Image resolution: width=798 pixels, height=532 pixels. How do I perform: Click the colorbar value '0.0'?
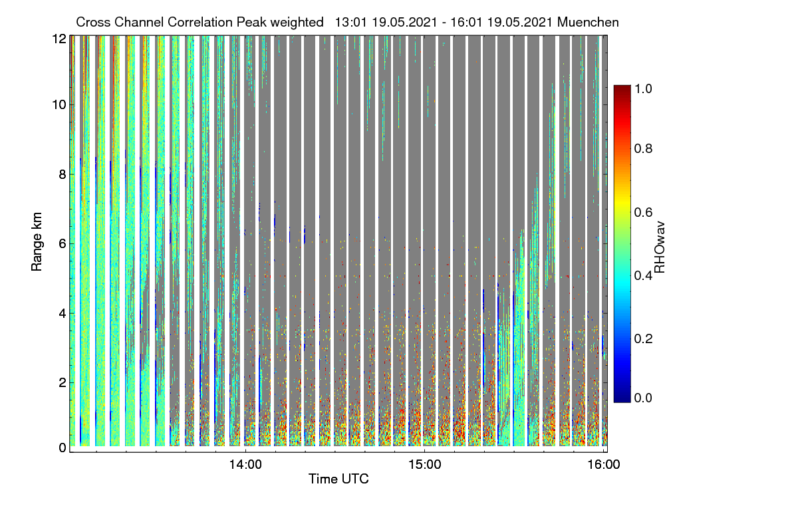[644, 398]
